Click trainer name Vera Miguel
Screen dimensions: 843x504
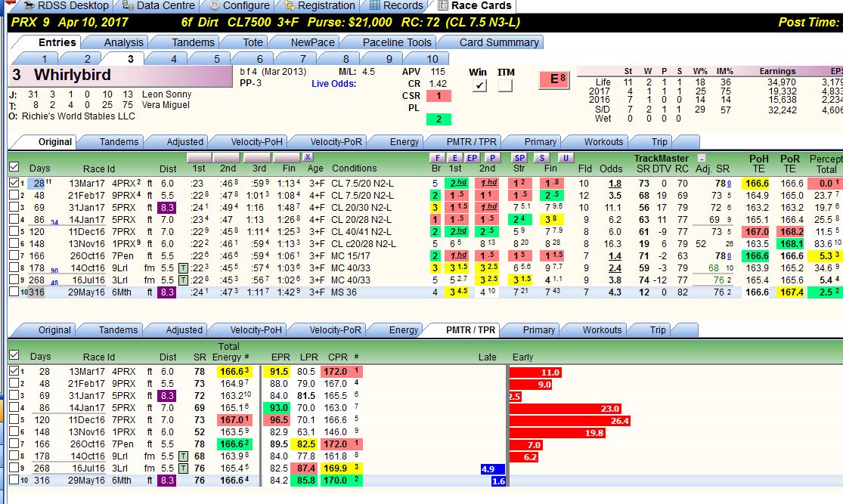(x=165, y=105)
